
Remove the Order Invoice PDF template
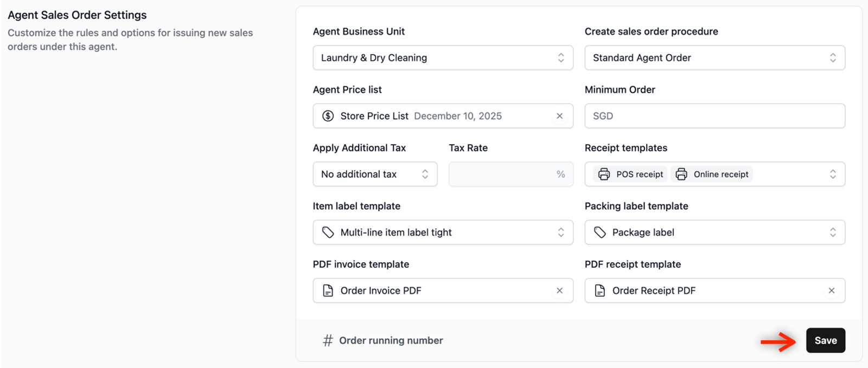click(559, 290)
